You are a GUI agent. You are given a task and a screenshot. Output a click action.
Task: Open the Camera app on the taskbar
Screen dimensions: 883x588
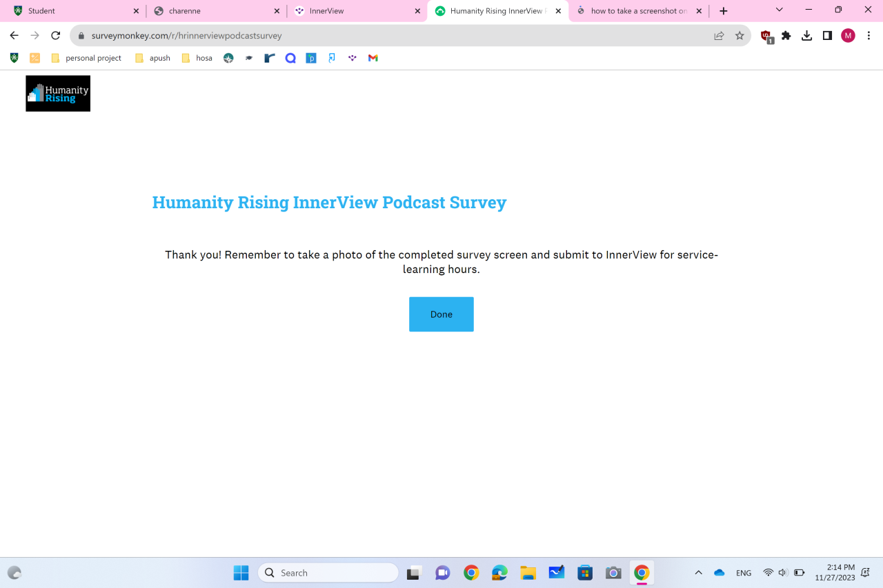tap(613, 573)
